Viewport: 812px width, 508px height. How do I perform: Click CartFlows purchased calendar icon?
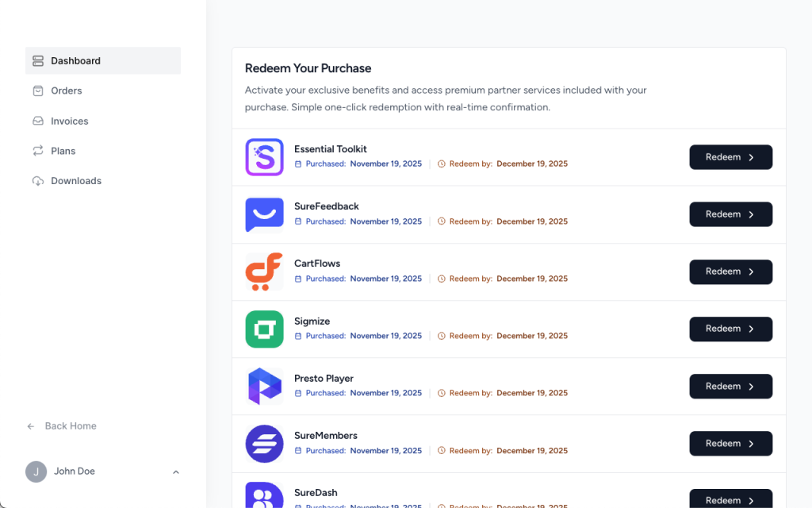click(298, 279)
